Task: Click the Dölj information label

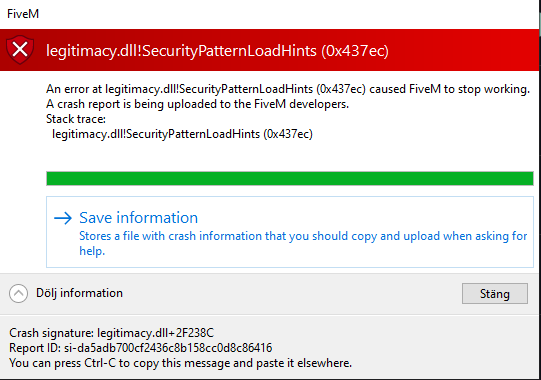Action: [x=79, y=293]
